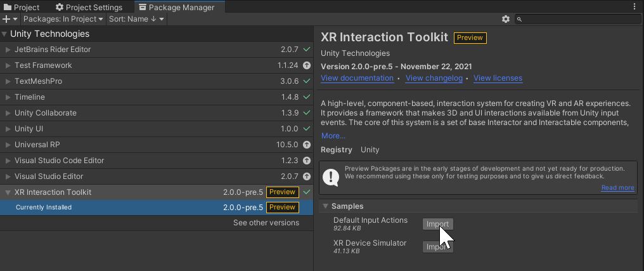Open View documentation link

pyautogui.click(x=357, y=78)
